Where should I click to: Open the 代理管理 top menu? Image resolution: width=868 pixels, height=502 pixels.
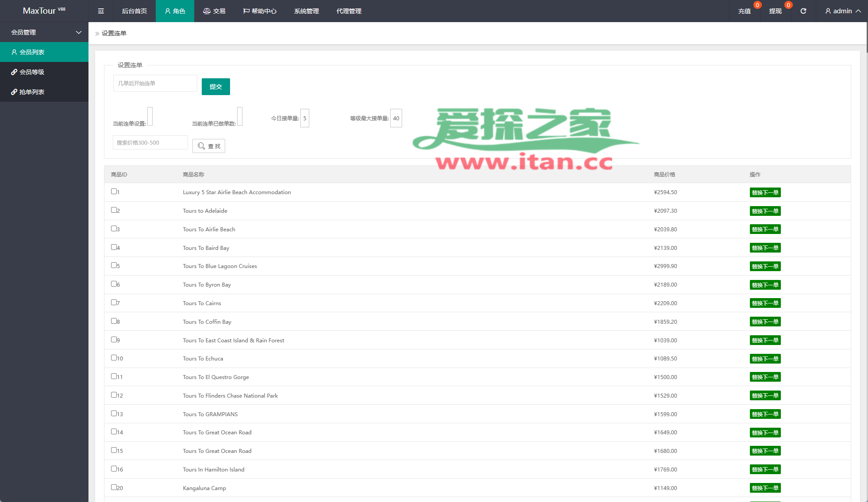point(349,11)
